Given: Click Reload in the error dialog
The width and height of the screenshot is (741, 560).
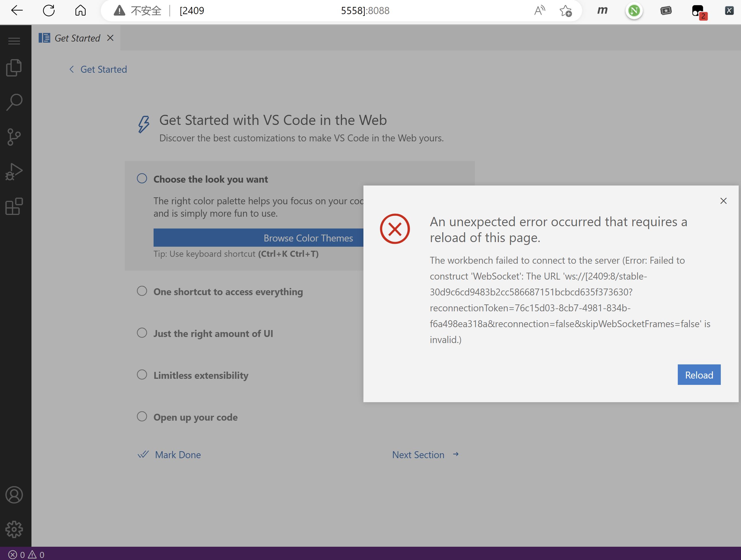Looking at the screenshot, I should (x=699, y=374).
